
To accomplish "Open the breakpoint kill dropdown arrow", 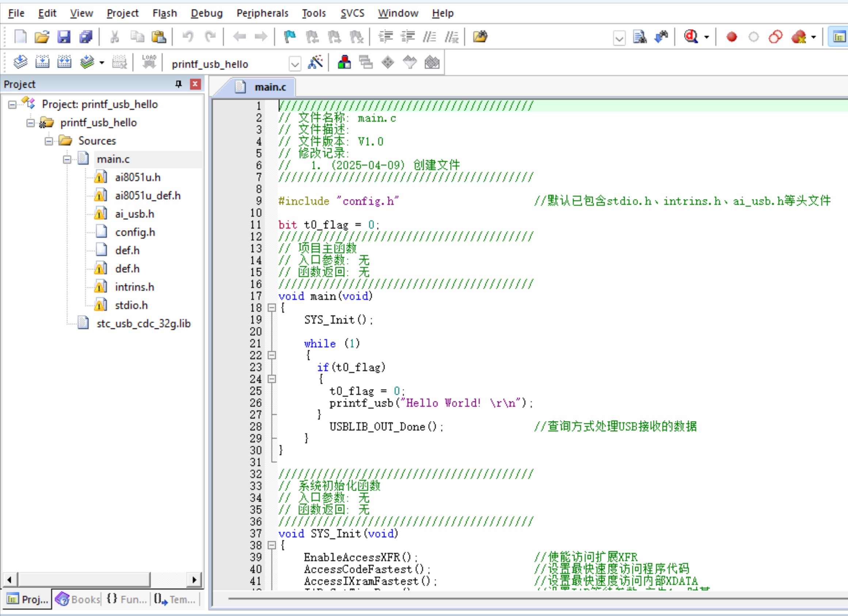I will (813, 37).
